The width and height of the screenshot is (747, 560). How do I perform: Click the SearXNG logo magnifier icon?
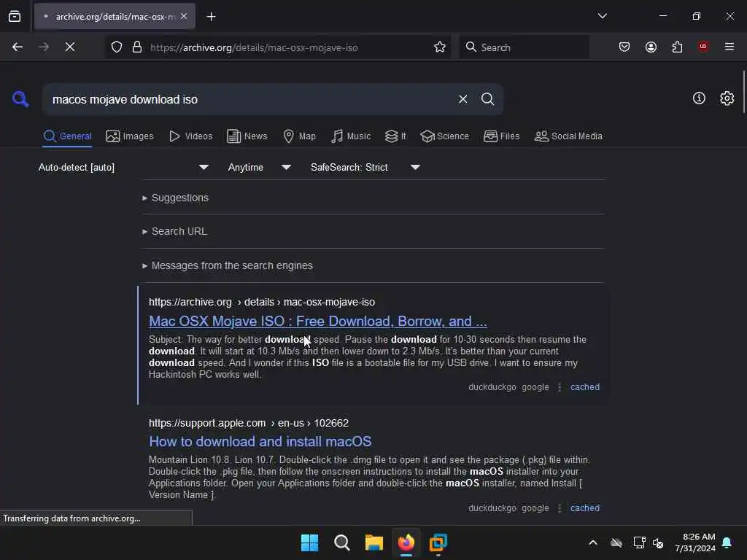[x=20, y=99]
